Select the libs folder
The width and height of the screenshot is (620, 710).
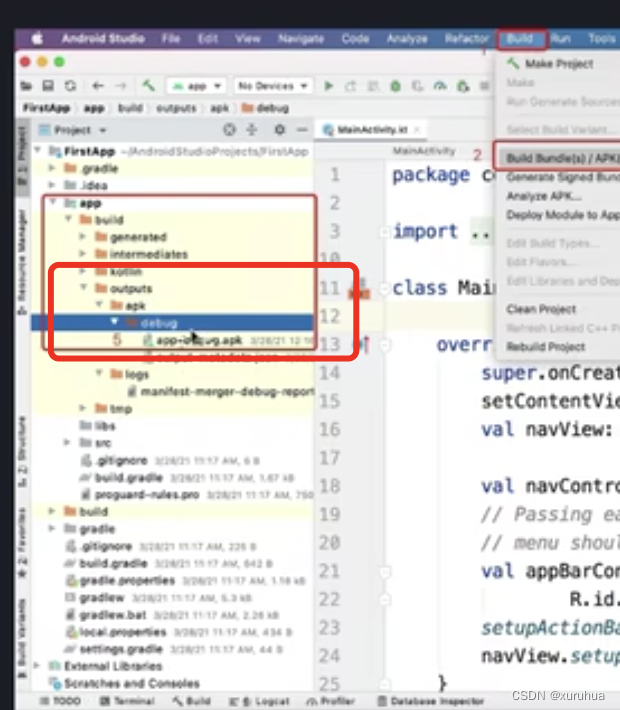(x=97, y=426)
